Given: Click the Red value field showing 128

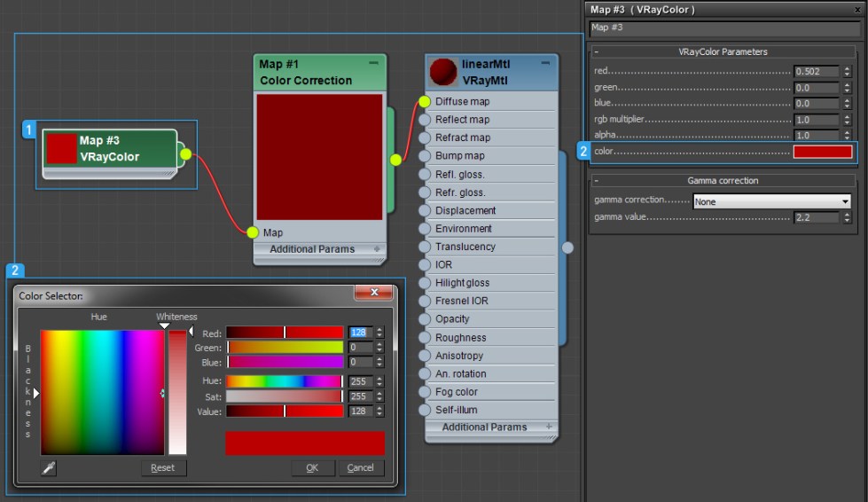Looking at the screenshot, I should pos(360,332).
